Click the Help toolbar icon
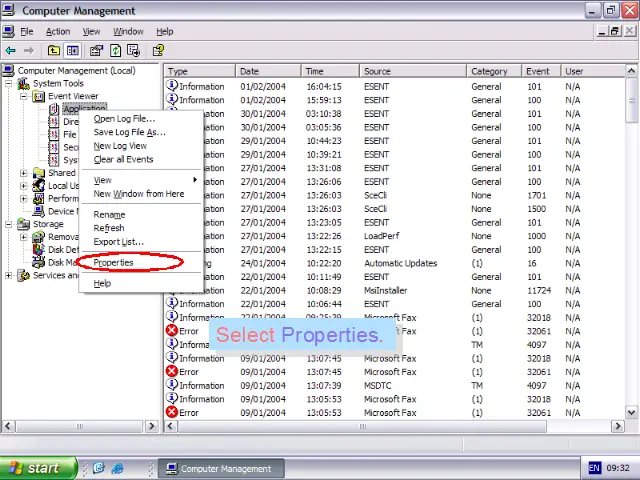Screen dimensions: 640x480 pos(158,51)
